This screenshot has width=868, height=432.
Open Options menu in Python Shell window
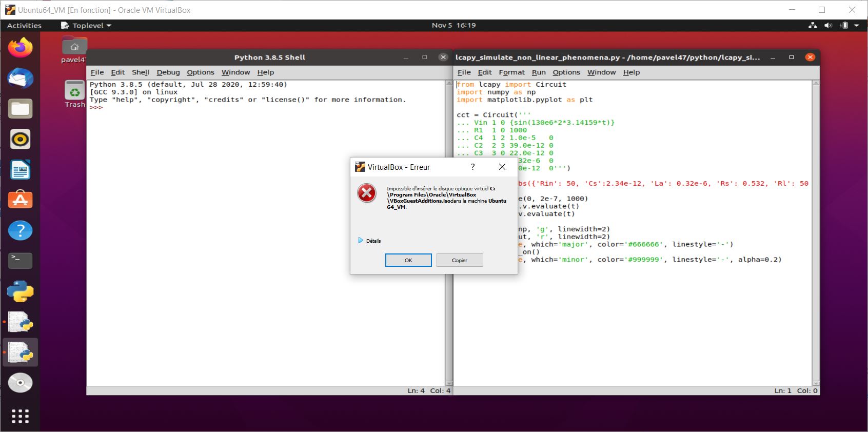click(201, 72)
